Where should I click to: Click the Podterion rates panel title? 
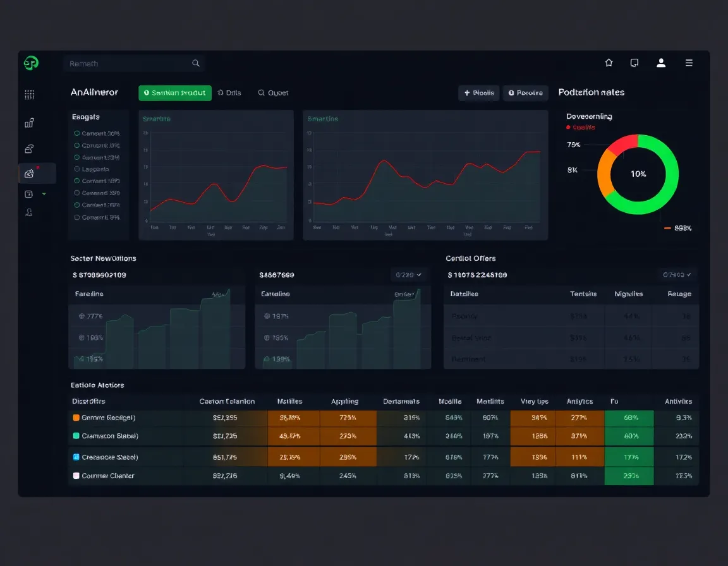(x=591, y=92)
